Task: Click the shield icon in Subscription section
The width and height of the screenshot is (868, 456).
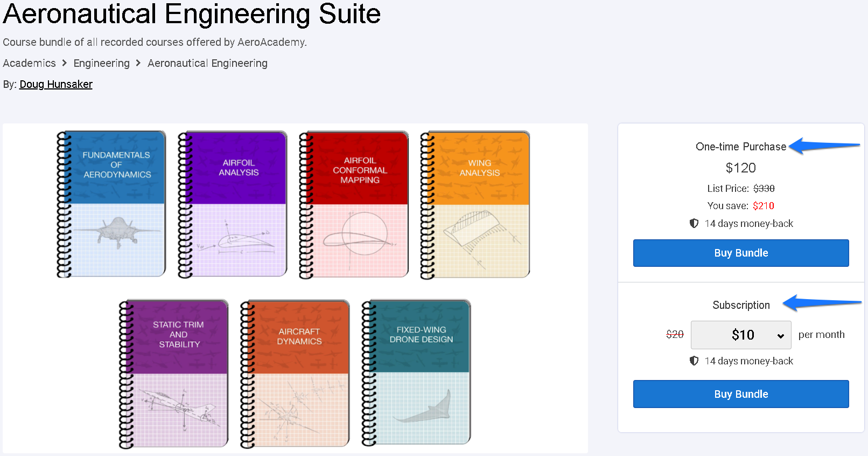Action: pyautogui.click(x=694, y=361)
